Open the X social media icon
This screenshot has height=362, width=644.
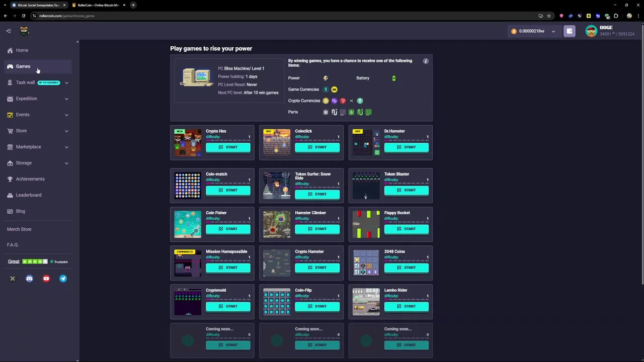[x=13, y=279]
